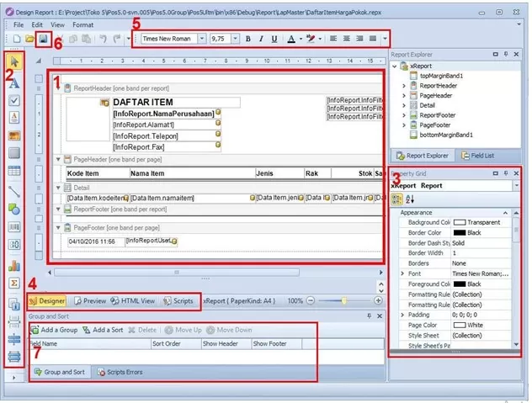The height and width of the screenshot is (403, 532).
Task: Switch to the Preview tab
Action: click(x=89, y=300)
